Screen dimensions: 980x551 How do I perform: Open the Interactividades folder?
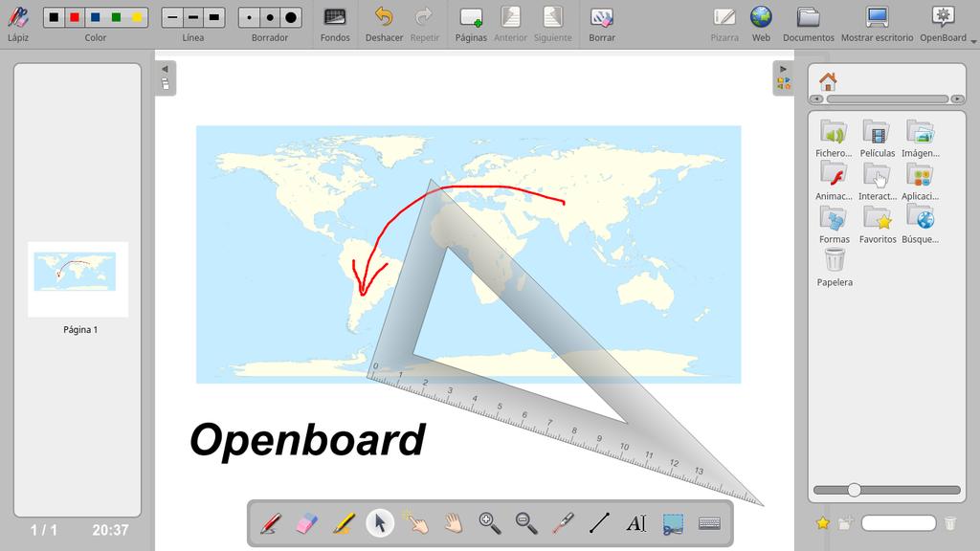click(x=877, y=181)
